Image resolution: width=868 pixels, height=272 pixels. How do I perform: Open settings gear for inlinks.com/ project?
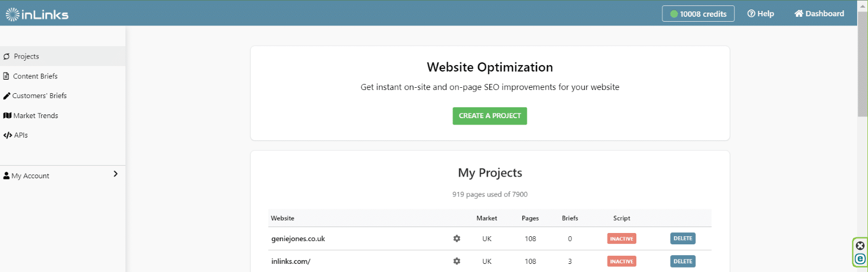pos(457,261)
